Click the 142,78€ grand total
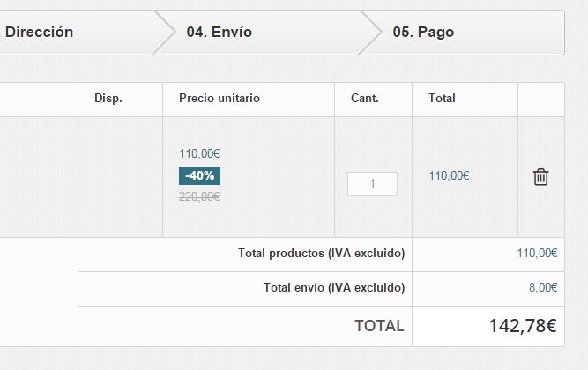Screen dimensions: 588x370 pos(523,326)
